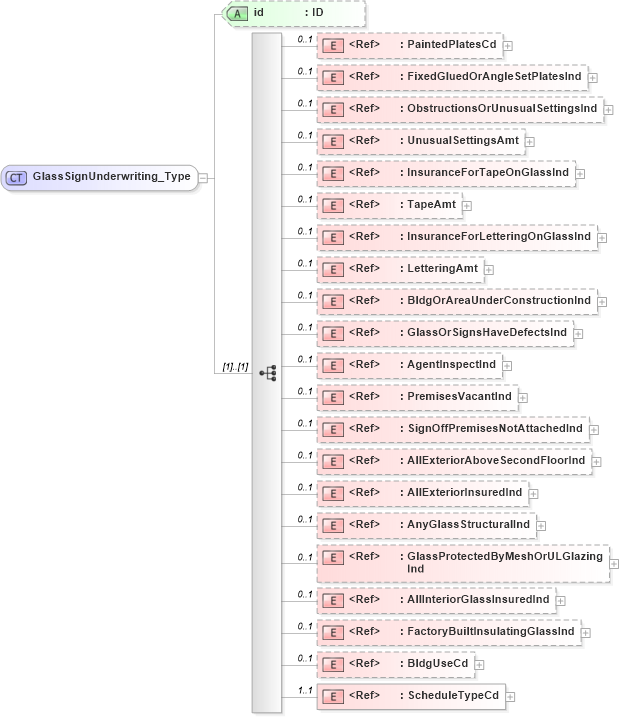This screenshot has width=619, height=717.
Task: Select the AnyGlassStructuralInd element label
Action: click(x=464, y=525)
